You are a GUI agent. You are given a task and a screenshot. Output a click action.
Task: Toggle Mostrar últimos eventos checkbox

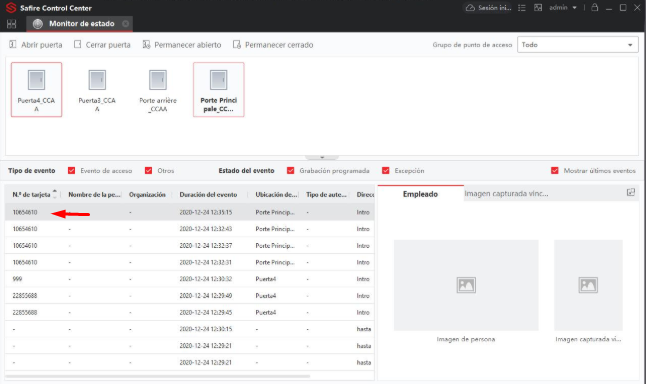555,171
